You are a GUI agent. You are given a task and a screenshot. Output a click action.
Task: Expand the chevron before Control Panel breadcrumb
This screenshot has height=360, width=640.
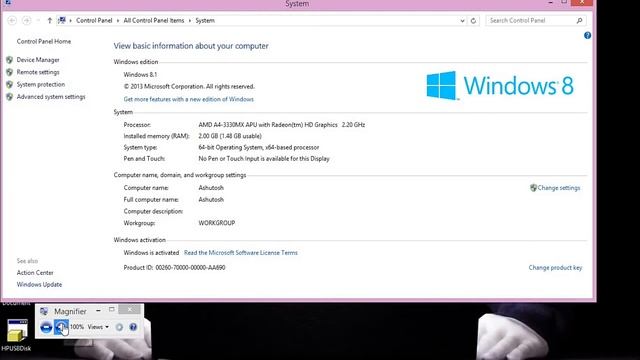(71, 20)
